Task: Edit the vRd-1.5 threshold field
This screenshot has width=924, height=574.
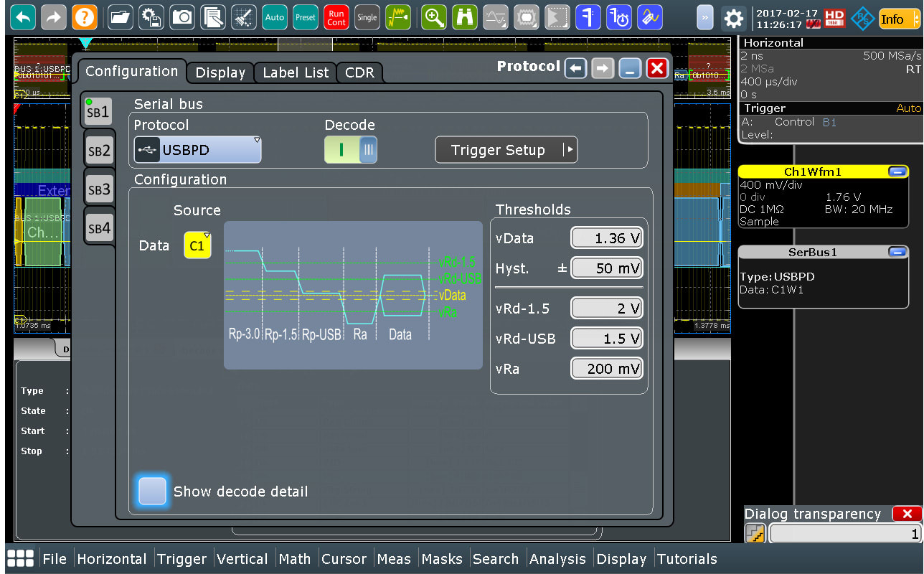Action: click(x=607, y=309)
